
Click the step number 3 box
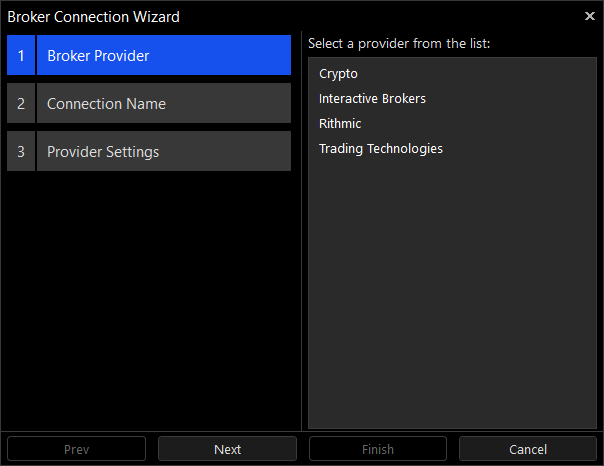21,151
